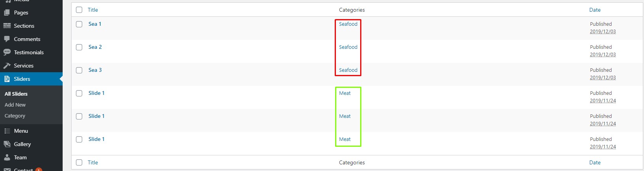This screenshot has height=171, width=644.
Task: Tick the checkbox for Sea 1
Action: tap(79, 24)
